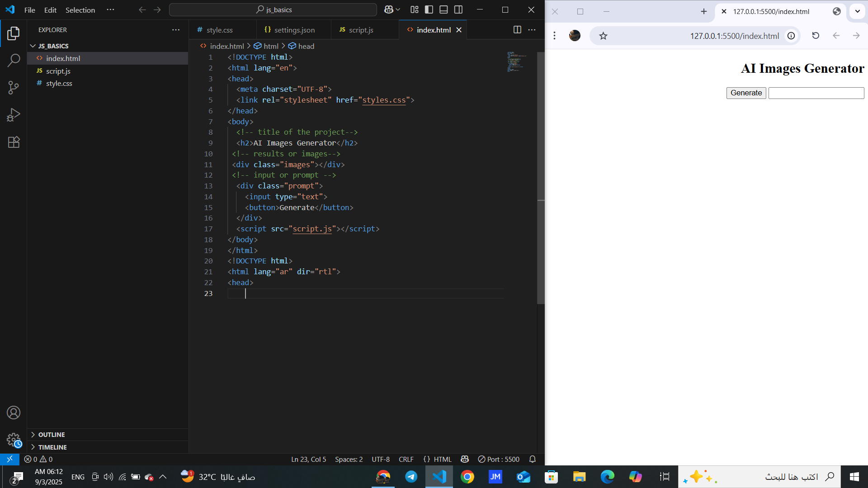Open the Explorer view in activity bar
Image resolution: width=868 pixels, height=488 pixels.
(14, 33)
